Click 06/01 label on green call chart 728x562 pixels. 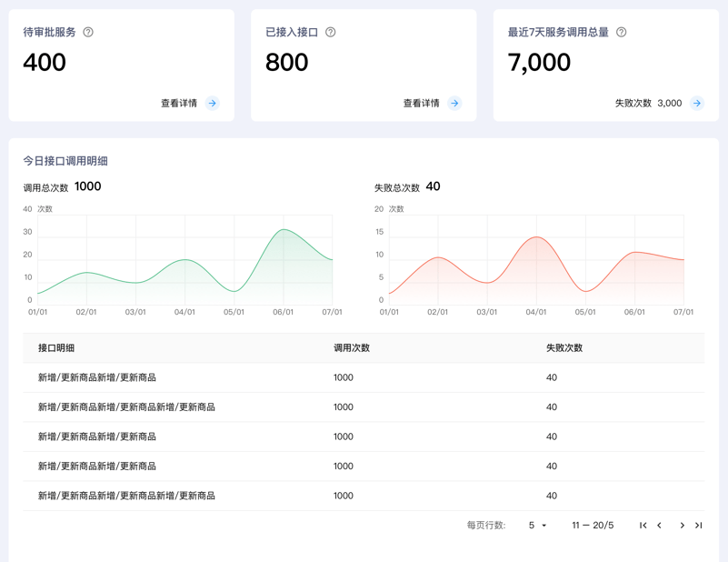click(284, 312)
